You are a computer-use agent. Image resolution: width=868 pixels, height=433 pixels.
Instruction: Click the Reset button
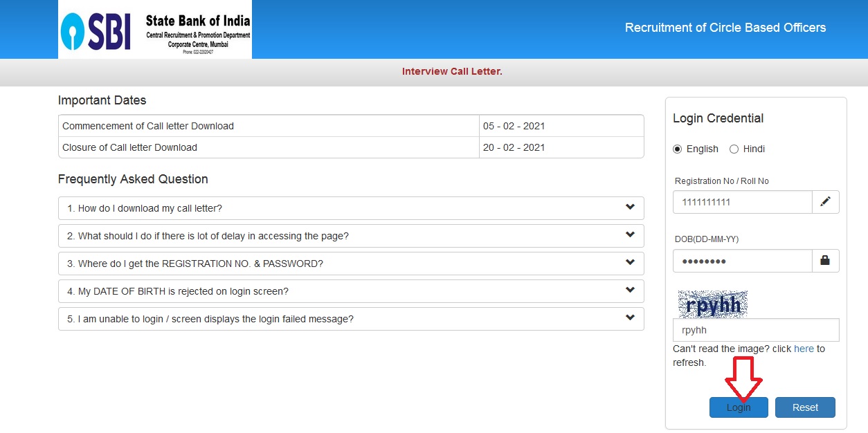coord(805,407)
